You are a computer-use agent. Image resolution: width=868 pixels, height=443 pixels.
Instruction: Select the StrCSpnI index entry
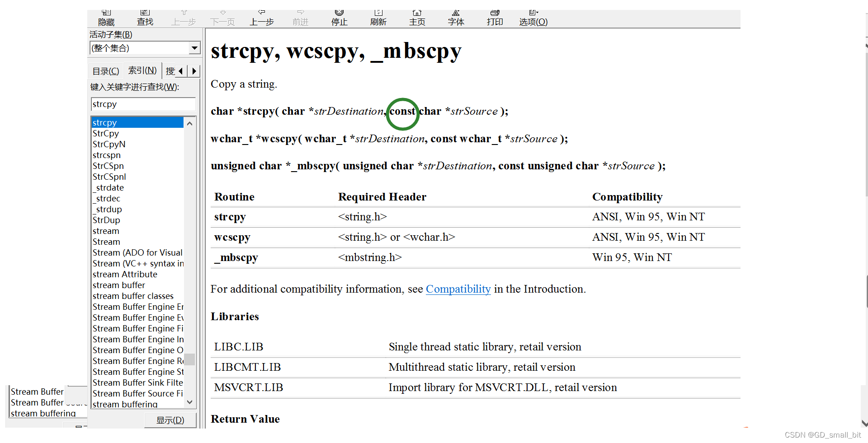click(109, 177)
